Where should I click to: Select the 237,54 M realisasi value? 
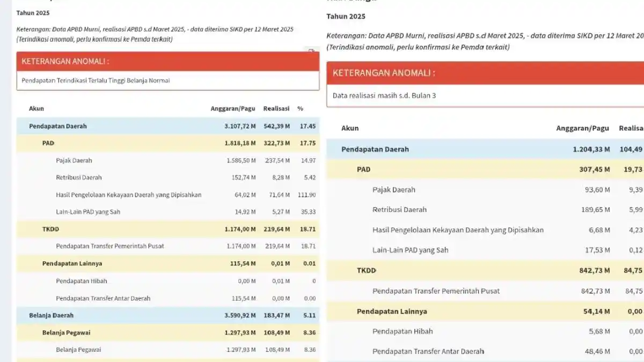coord(277,160)
